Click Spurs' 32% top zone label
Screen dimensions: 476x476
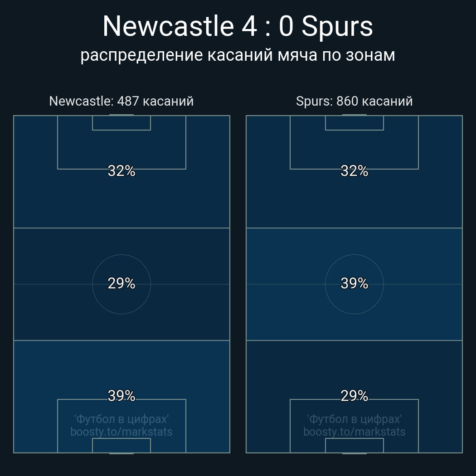[x=354, y=171]
